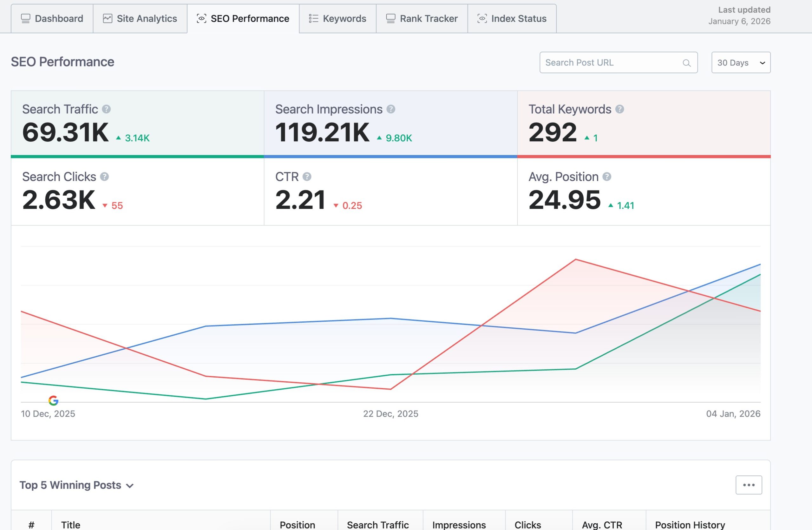Switch to the Keywords tab
The width and height of the screenshot is (812, 530).
(337, 18)
